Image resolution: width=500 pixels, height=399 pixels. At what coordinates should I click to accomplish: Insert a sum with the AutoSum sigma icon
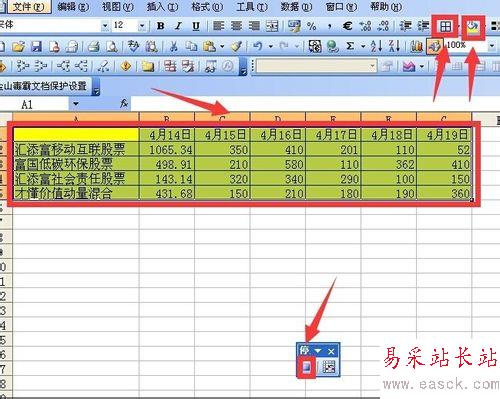[350, 46]
